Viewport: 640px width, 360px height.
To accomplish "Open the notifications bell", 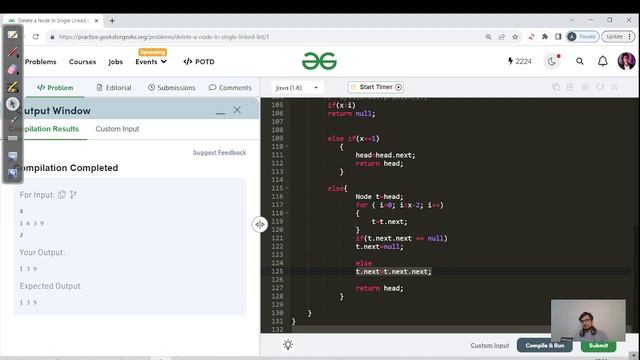I will click(602, 61).
